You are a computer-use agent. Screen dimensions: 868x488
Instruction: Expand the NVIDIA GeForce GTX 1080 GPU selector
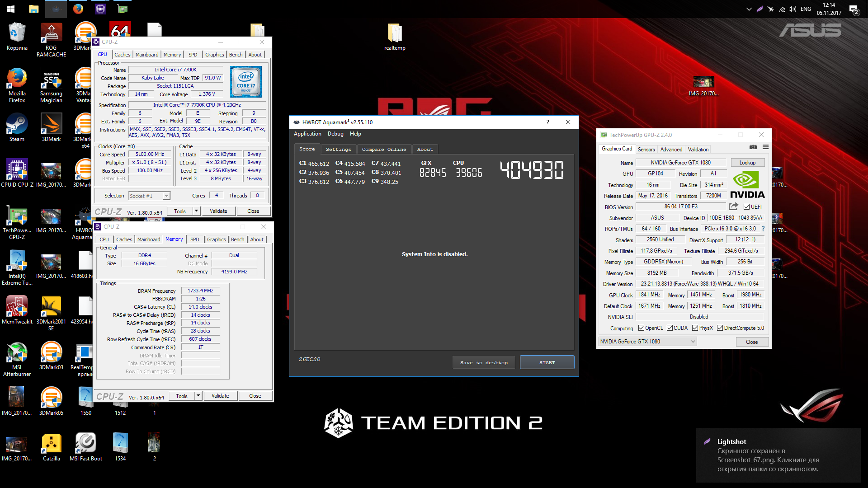point(647,342)
